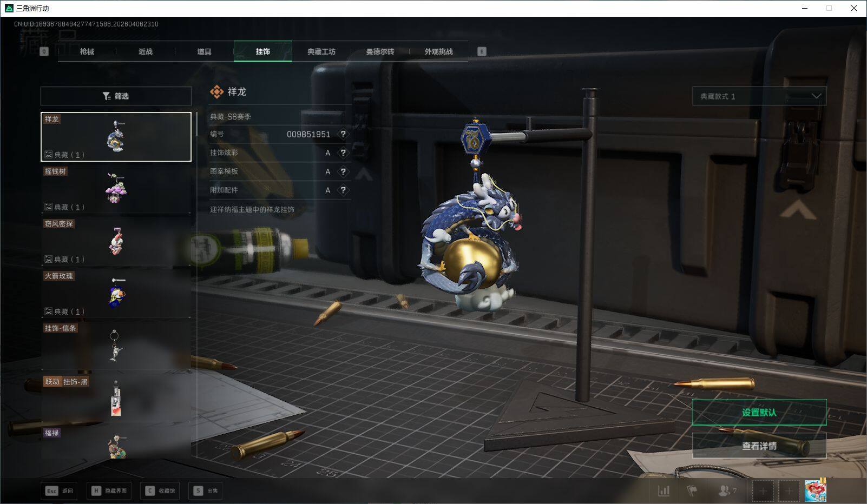Viewport: 867px width, 504px height.
Task: Click the orange diamond icon beside 祥龙 title
Action: coord(216,92)
